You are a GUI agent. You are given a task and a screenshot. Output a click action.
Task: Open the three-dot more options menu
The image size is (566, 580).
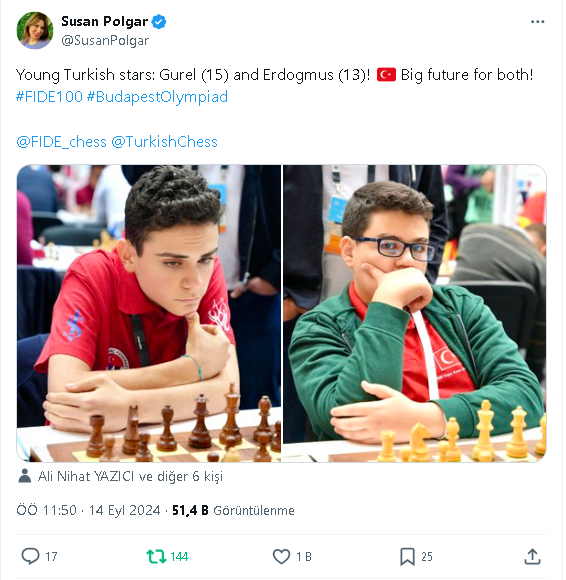click(x=537, y=22)
